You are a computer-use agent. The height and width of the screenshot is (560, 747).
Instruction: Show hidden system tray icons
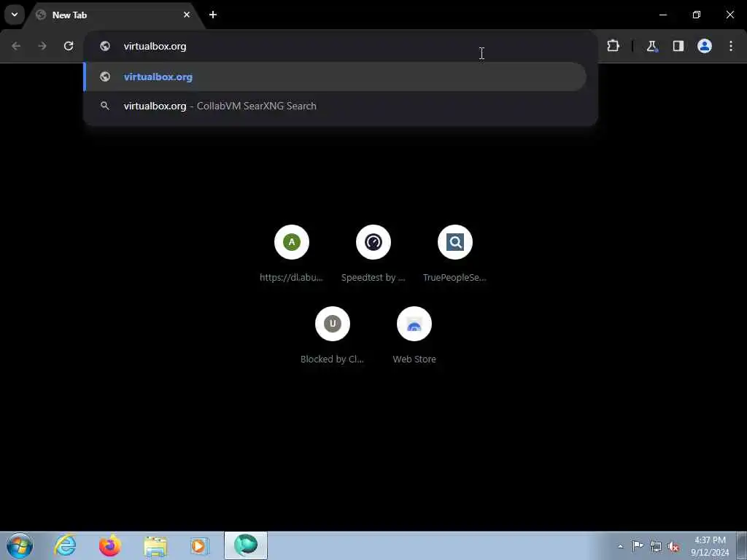tap(620, 546)
